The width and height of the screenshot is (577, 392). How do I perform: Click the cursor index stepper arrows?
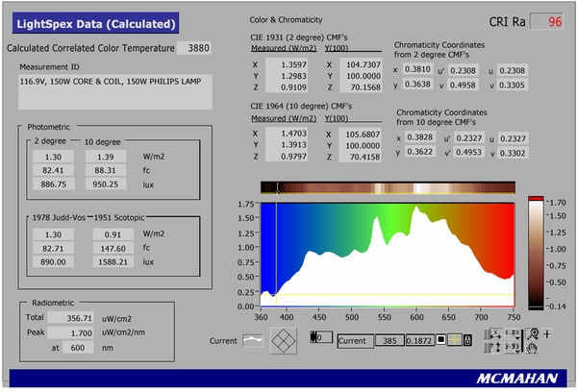(314, 337)
